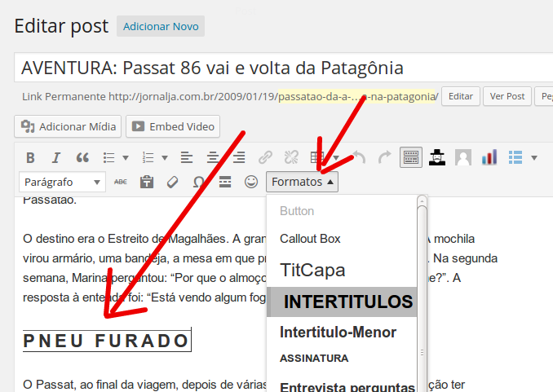The image size is (553, 392).
Task: Insert a special character
Action: click(198, 182)
